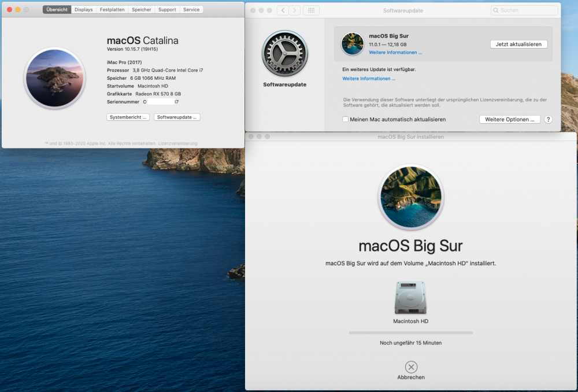The height and width of the screenshot is (392, 578).
Task: Click the installation progress bar
Action: click(410, 332)
